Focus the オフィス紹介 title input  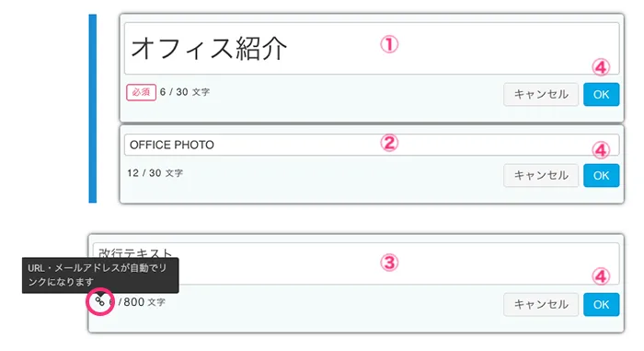click(372, 49)
